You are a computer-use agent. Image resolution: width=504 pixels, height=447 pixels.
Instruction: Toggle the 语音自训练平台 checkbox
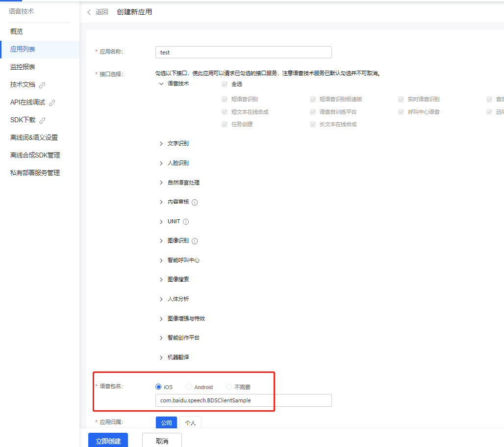(313, 112)
